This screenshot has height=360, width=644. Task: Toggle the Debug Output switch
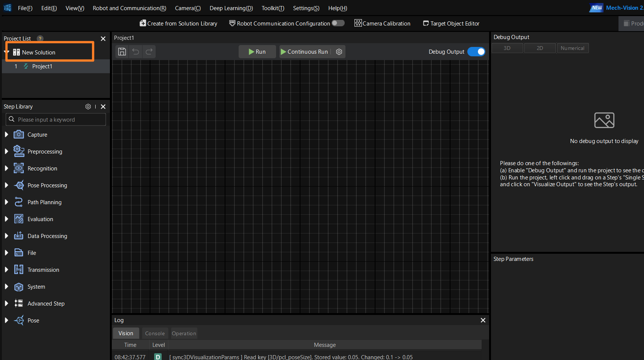pos(476,52)
